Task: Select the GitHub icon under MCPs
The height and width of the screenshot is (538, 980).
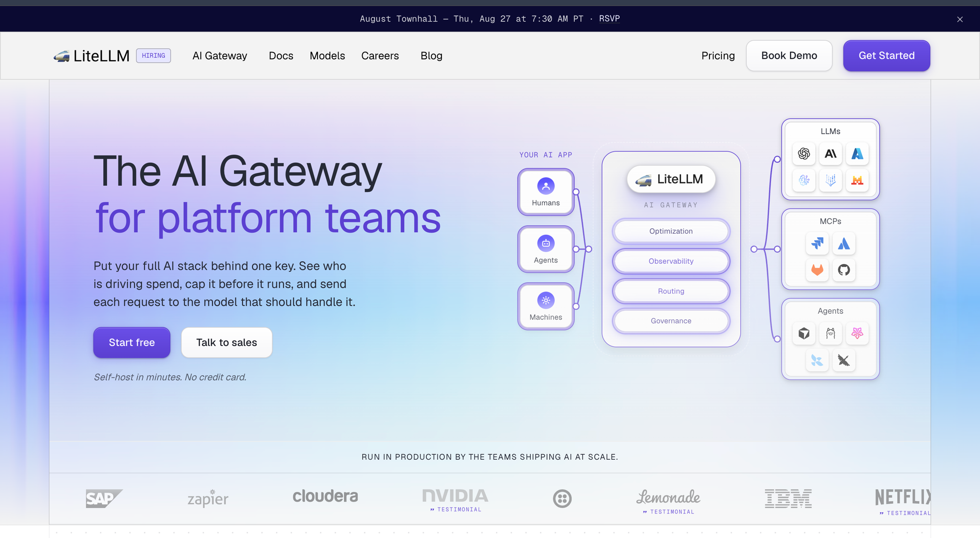Action: tap(844, 269)
